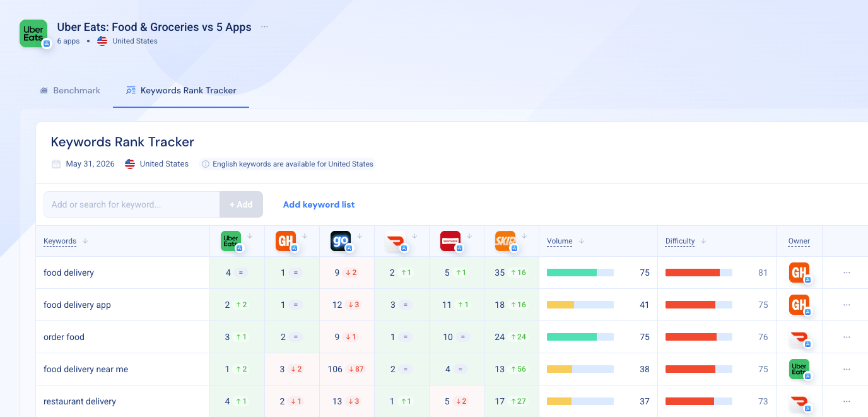Open more options for restaurant delivery row
868x417 pixels.
pyautogui.click(x=847, y=401)
